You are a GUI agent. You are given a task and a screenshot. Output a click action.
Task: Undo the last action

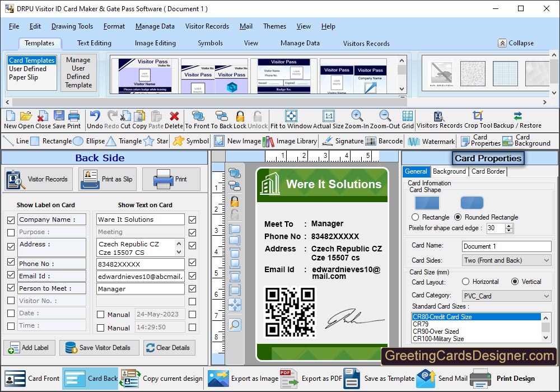[x=95, y=116]
